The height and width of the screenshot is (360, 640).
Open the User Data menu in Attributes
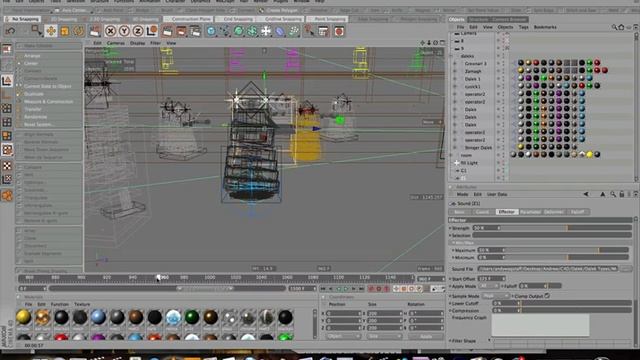click(x=497, y=194)
